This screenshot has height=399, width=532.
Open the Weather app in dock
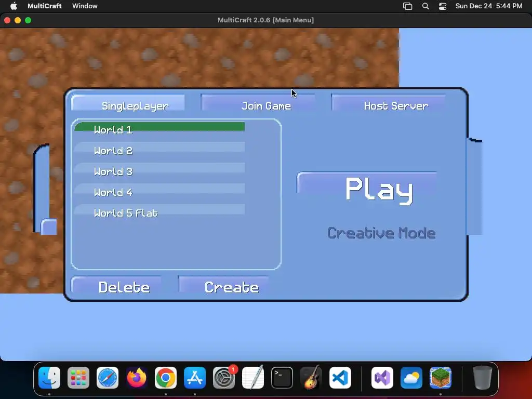click(411, 377)
